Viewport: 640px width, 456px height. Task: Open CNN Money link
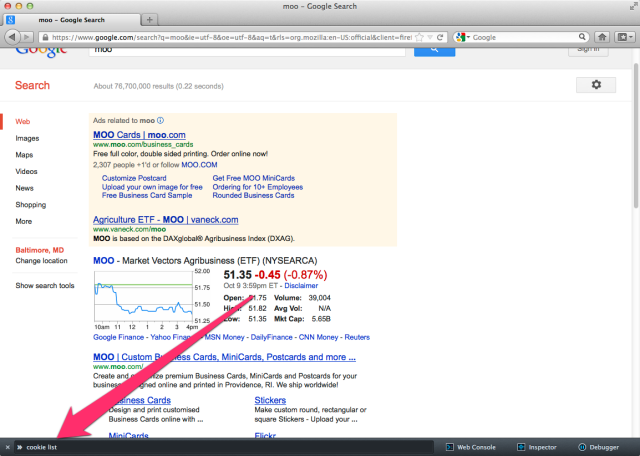pyautogui.click(x=318, y=337)
